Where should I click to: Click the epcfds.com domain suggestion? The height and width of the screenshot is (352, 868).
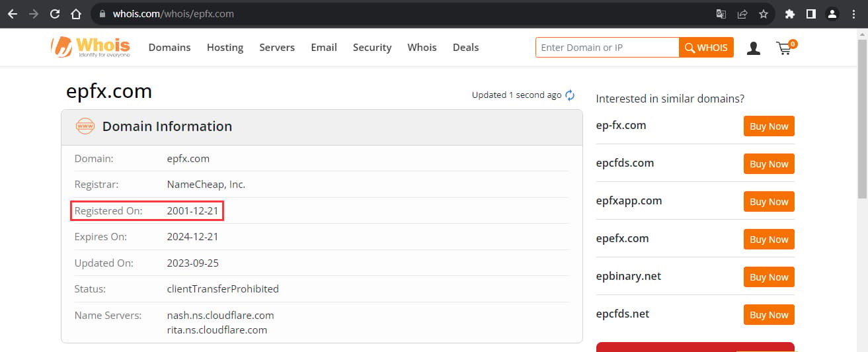coord(625,163)
